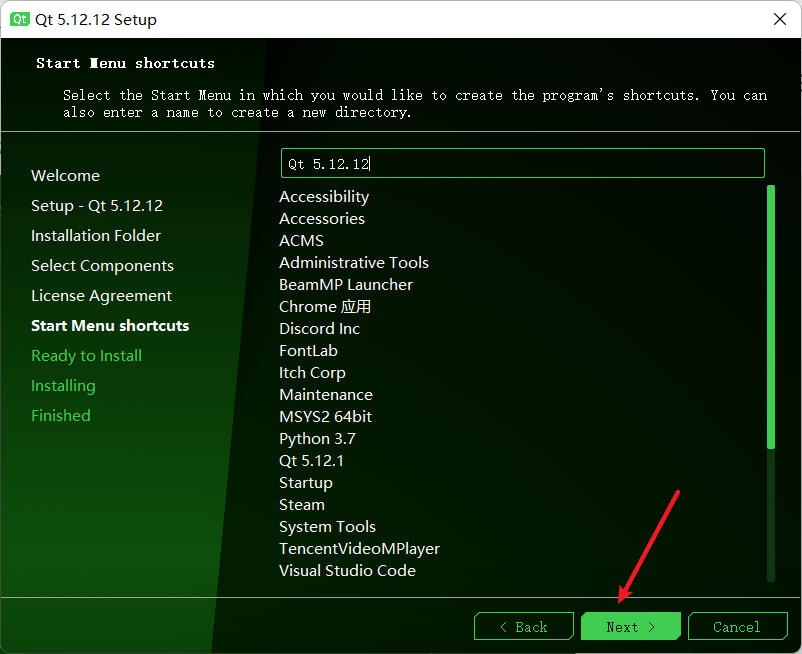The image size is (802, 654).
Task: Select the Maintenance folder
Action: tap(326, 395)
